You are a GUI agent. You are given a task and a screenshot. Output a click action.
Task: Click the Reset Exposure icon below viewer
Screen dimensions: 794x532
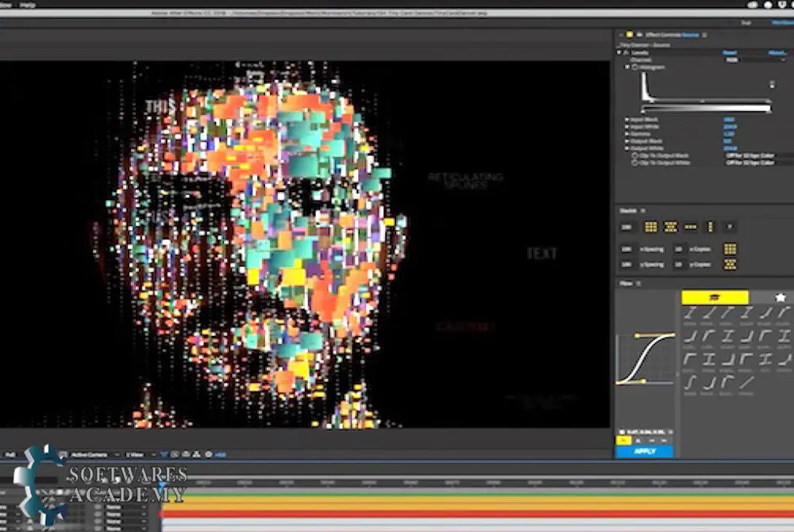(208, 454)
